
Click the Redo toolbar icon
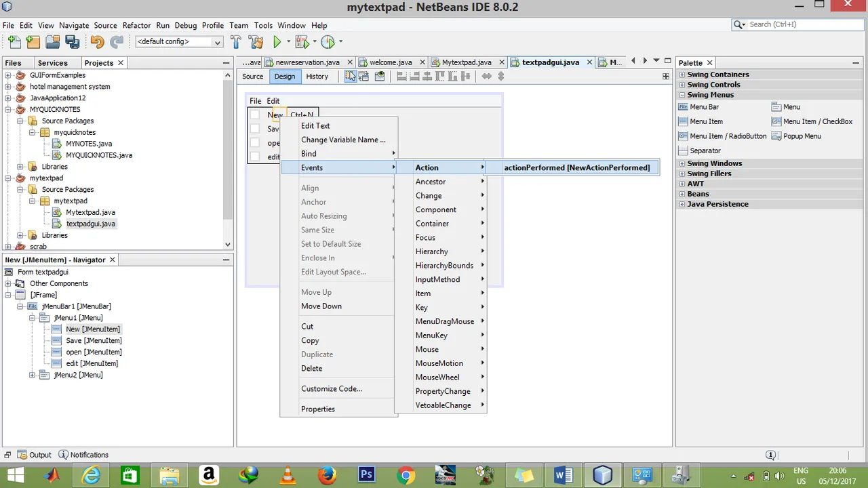point(117,42)
